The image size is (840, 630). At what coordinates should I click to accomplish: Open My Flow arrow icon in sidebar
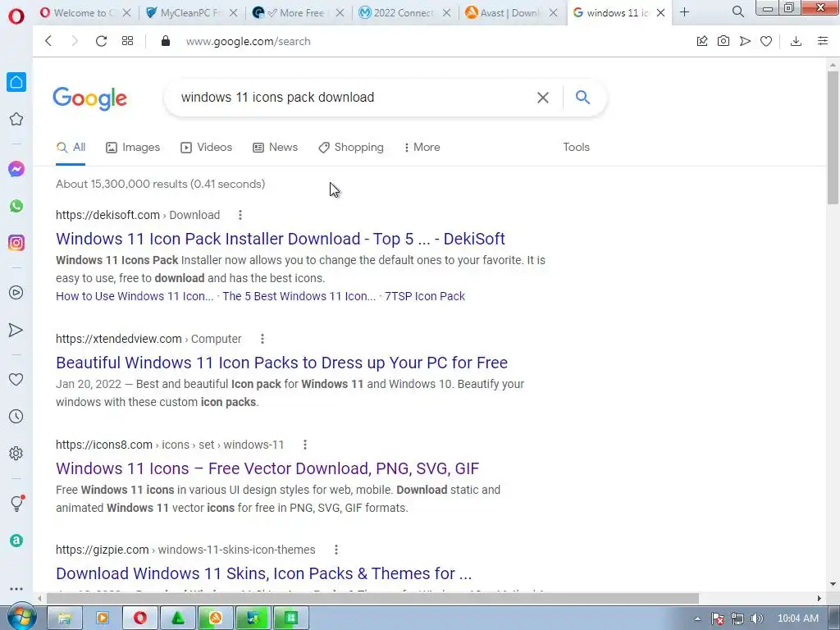click(x=16, y=330)
